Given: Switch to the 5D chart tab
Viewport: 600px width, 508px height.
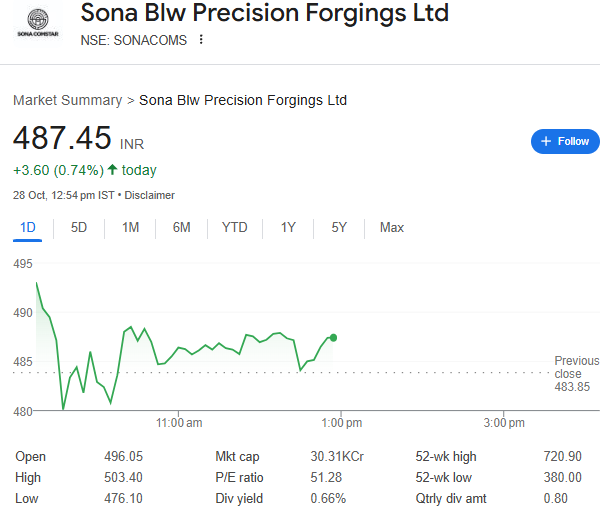Looking at the screenshot, I should click(x=79, y=228).
